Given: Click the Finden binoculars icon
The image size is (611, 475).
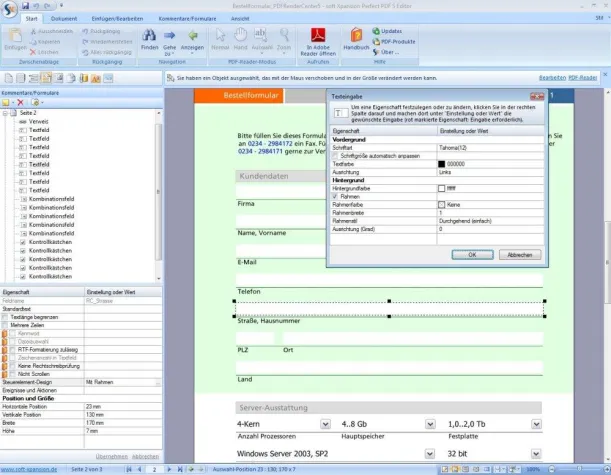Looking at the screenshot, I should coord(149,36).
